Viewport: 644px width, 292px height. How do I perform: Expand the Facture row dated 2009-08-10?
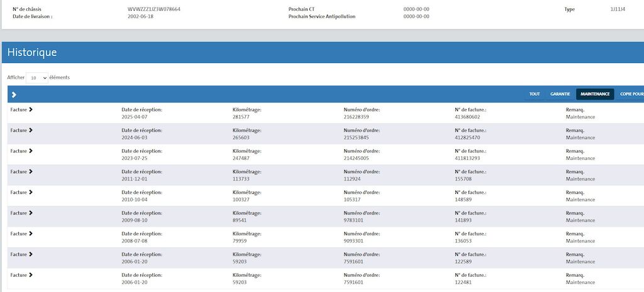21,213
